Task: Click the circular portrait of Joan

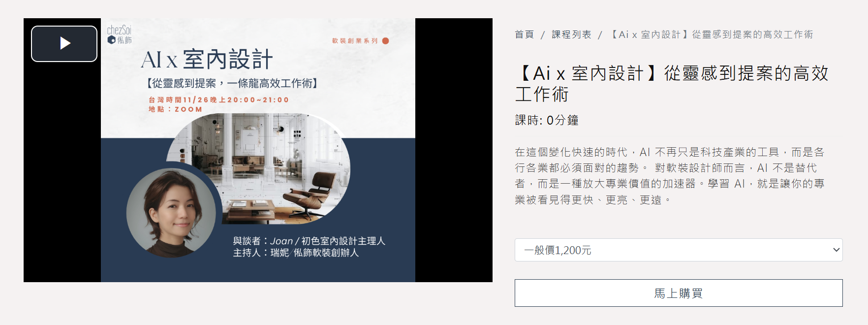Action: coord(171,213)
